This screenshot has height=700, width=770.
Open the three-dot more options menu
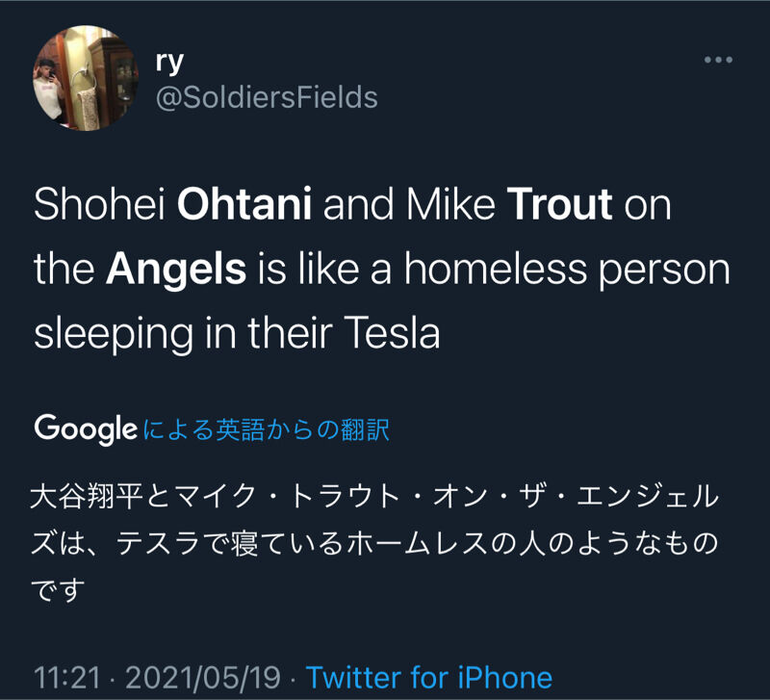click(718, 60)
